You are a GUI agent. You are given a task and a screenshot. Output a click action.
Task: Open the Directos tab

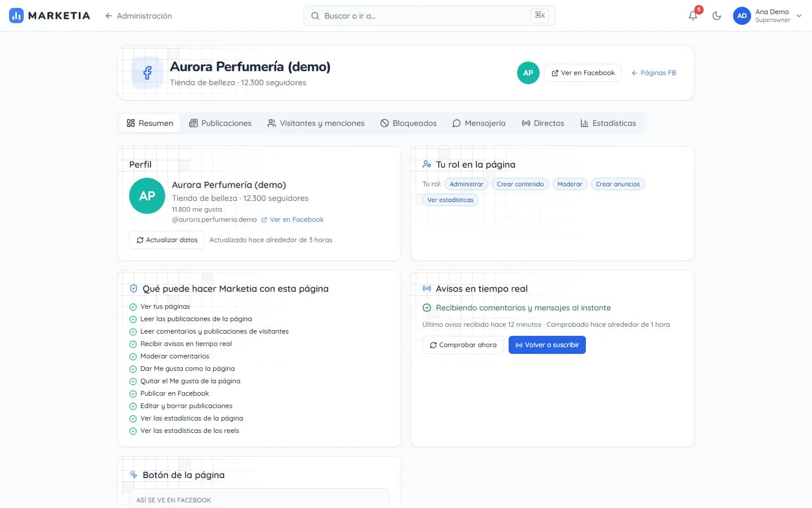click(543, 123)
